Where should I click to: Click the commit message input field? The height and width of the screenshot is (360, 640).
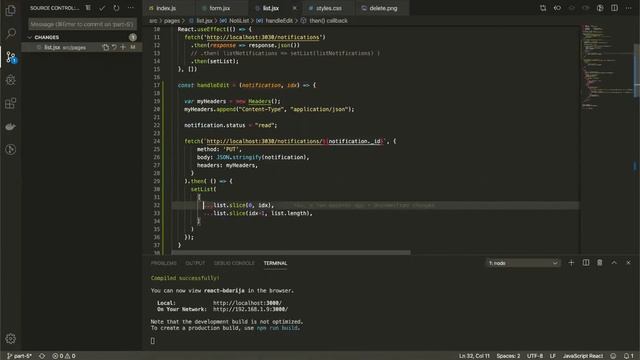(x=82, y=24)
